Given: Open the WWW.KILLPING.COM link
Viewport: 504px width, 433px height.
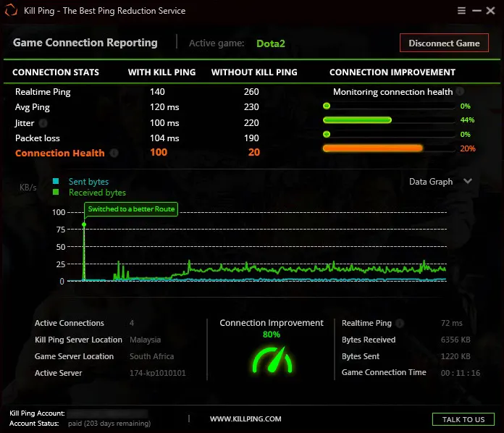Looking at the screenshot, I should click(245, 419).
